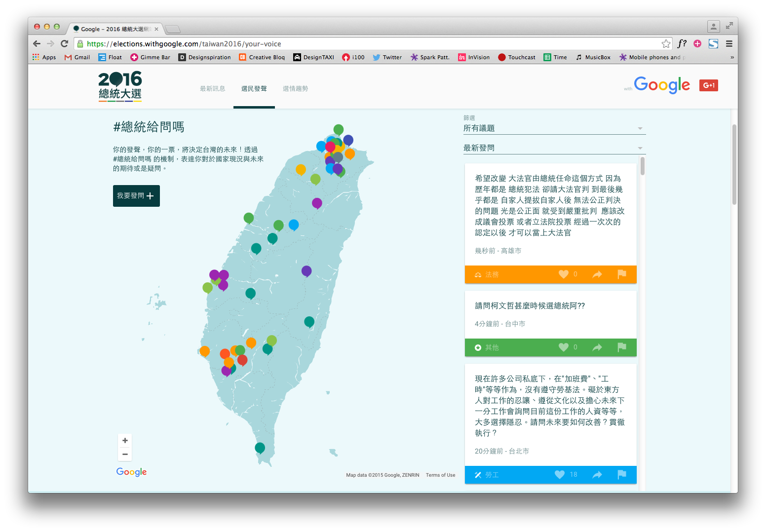Open the Terms of Use link
Viewport: 766px width, 532px height.
[440, 474]
